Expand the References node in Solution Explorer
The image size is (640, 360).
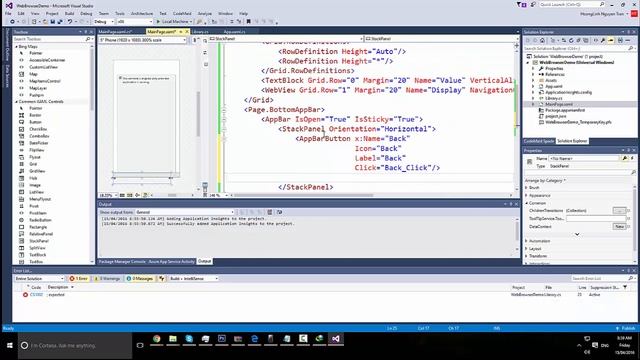pos(533,74)
